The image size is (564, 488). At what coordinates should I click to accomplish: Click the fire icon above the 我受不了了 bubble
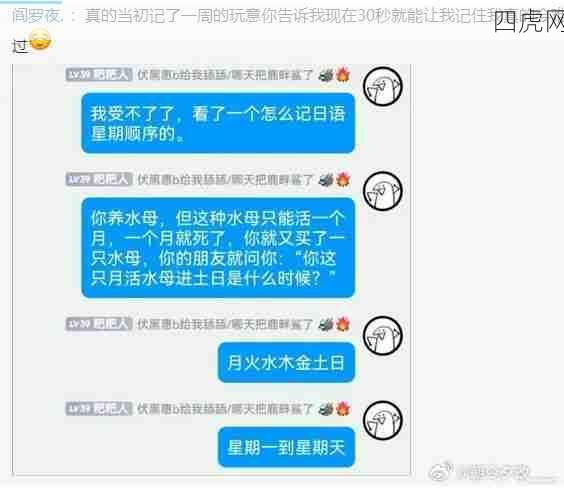click(343, 74)
